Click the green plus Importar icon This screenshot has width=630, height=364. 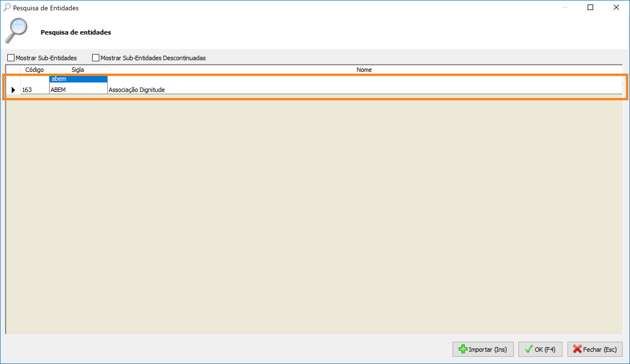463,349
